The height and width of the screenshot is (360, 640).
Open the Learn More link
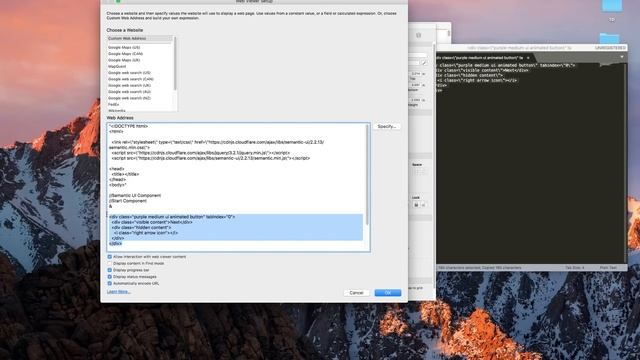119,291
